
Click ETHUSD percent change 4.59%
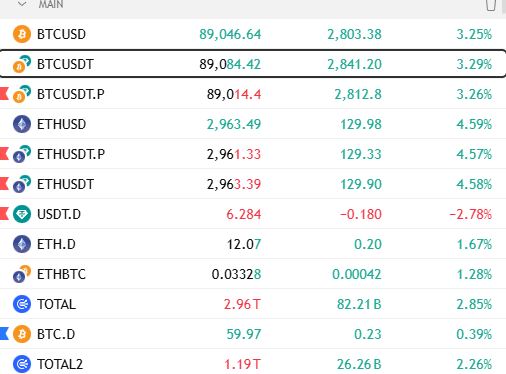(474, 124)
